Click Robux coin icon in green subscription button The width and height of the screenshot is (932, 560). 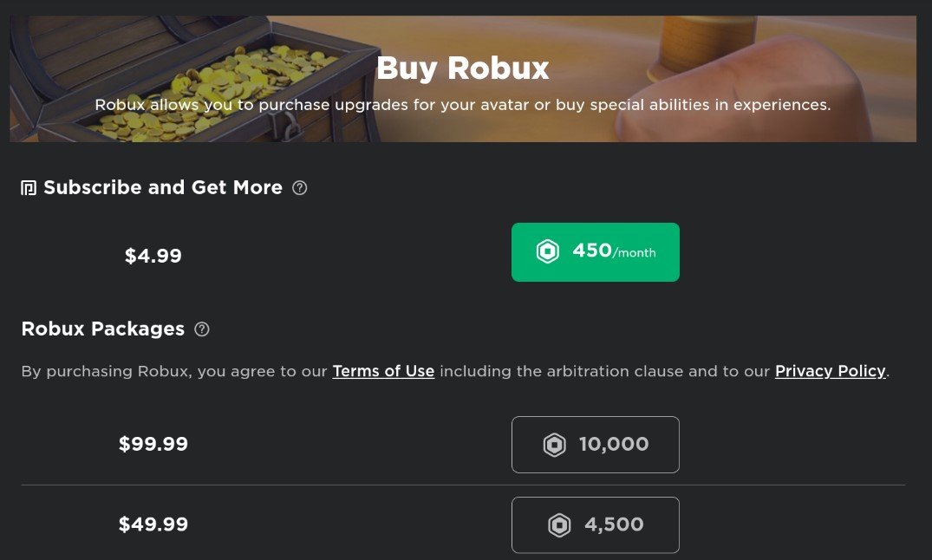coord(547,252)
